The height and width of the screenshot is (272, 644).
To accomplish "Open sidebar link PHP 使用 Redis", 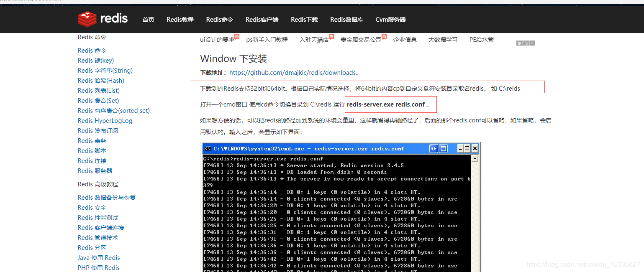I will coord(99,268).
